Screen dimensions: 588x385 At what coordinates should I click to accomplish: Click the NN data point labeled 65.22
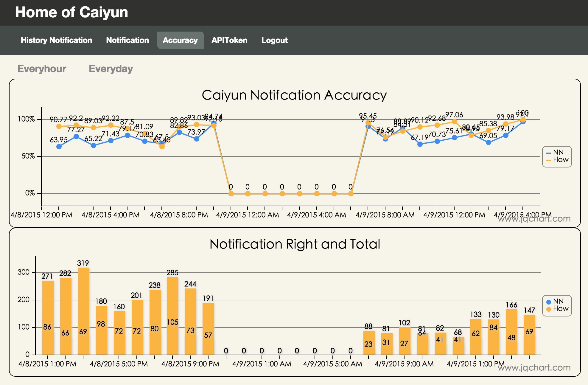94,145
